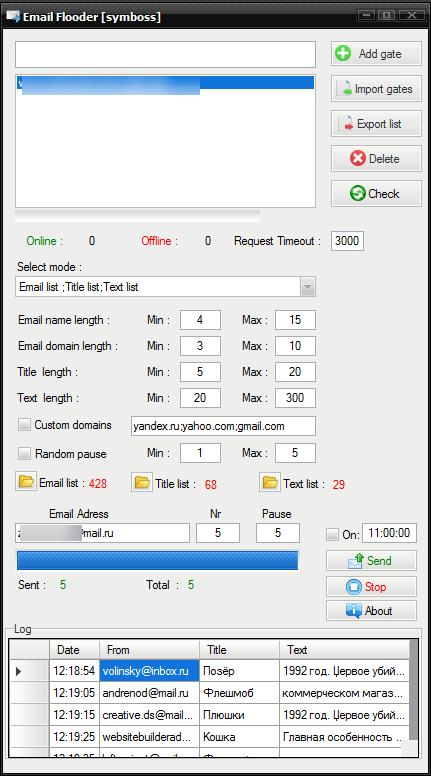
Task: Open the Title list folder icon
Action: click(142, 482)
